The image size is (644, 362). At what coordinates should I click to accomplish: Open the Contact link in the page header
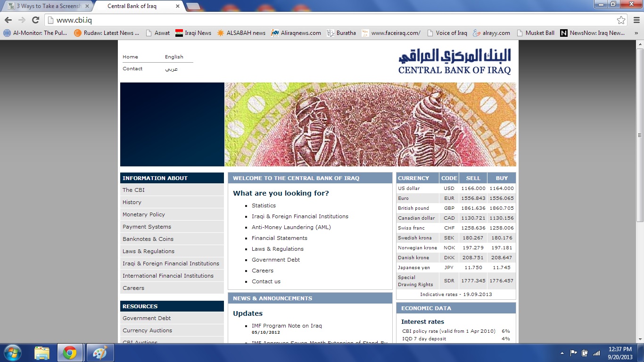(132, 69)
